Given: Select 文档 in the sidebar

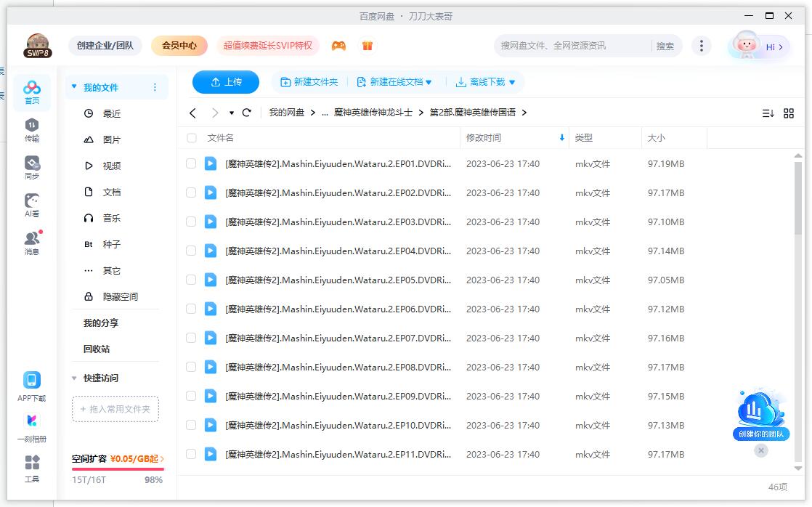Looking at the screenshot, I should 111,192.
